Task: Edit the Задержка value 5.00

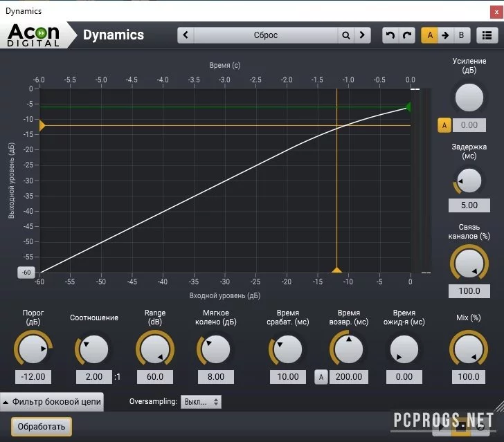Action: tap(469, 205)
